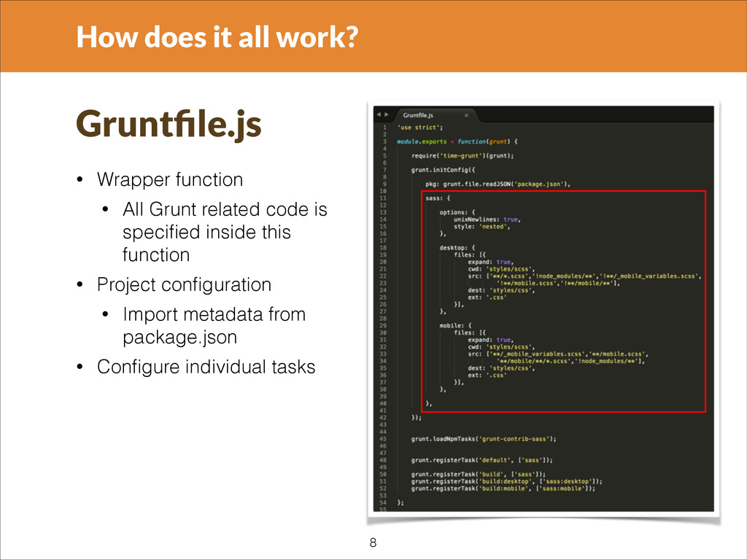The height and width of the screenshot is (560, 747).
Task: Click the 'How does it all work?' title
Action: coord(217,36)
